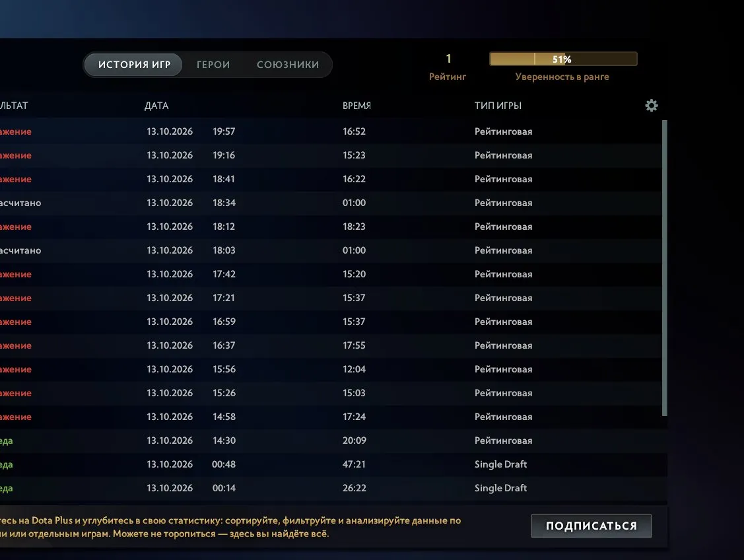Open the match started at 17:21
Screen dimensions: 744x560
pos(331,298)
